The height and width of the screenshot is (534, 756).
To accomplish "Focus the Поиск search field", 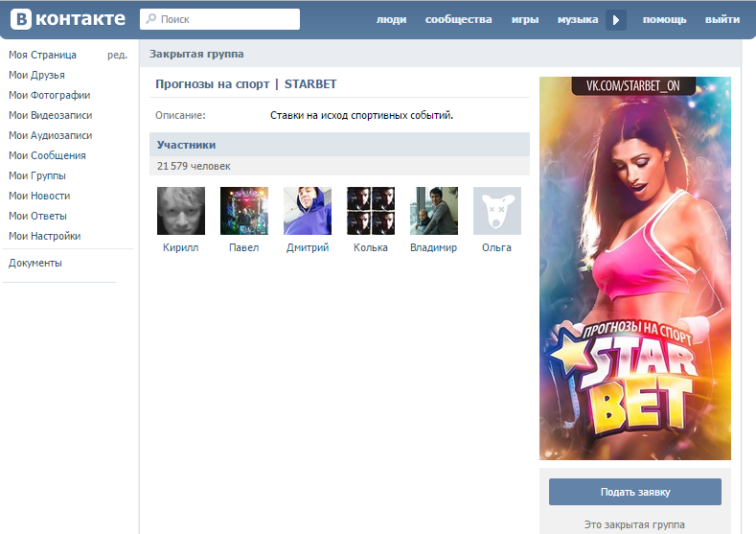I will point(219,19).
